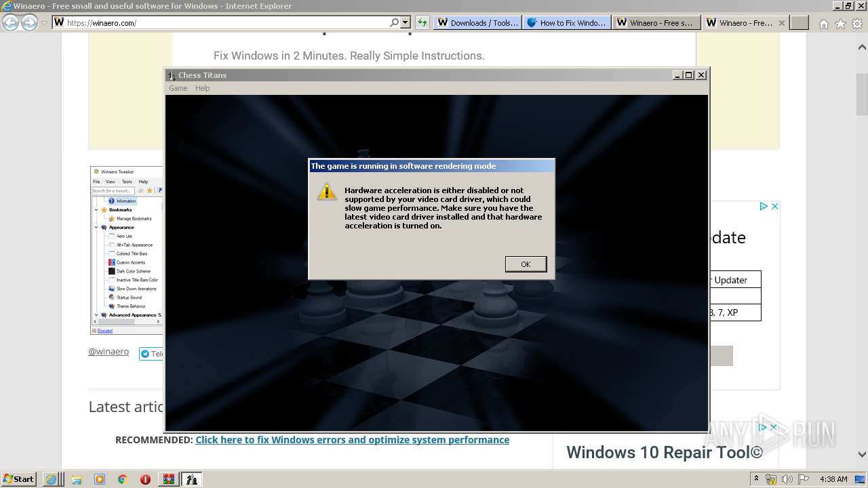Open Windows Explorer folder on taskbar
The width and height of the screenshot is (868, 488).
[77, 479]
